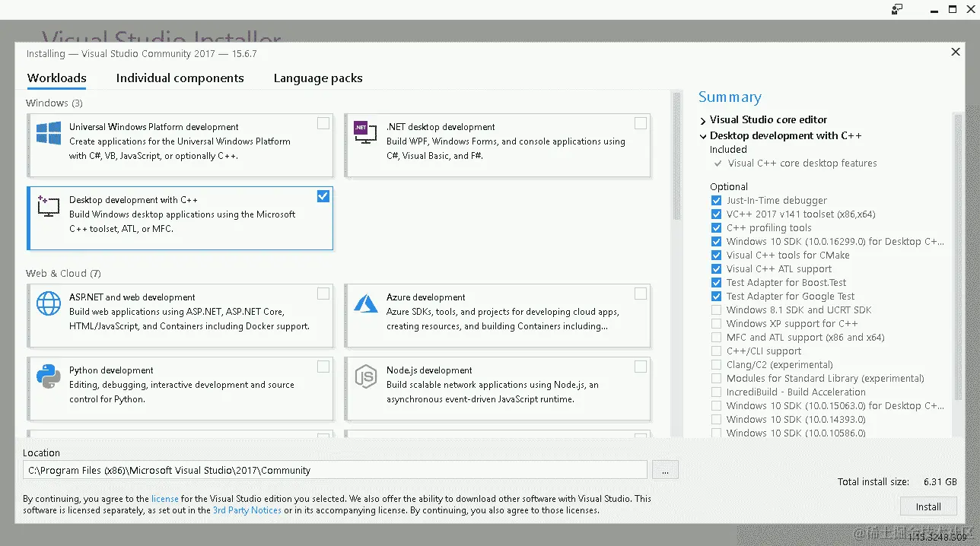Enable .NET desktop development workload checkbox
Viewport: 980px width, 546px height.
tap(641, 123)
